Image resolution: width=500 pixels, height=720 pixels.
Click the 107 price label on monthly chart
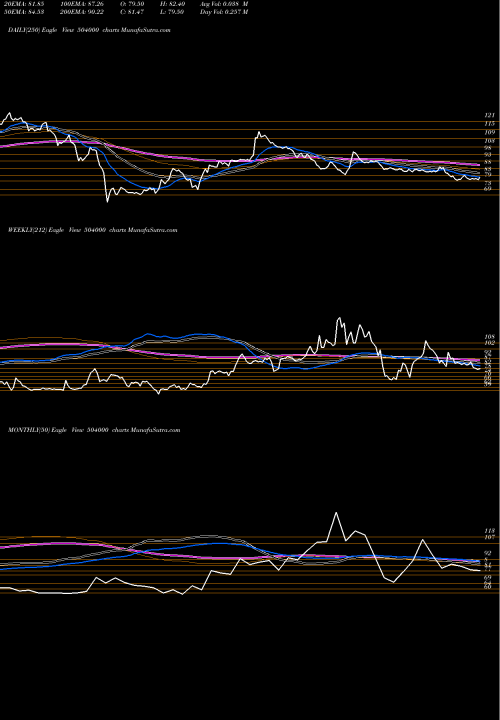489,537
